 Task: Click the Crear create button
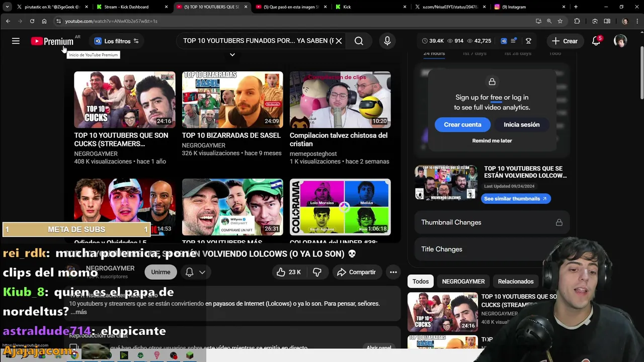(565, 41)
